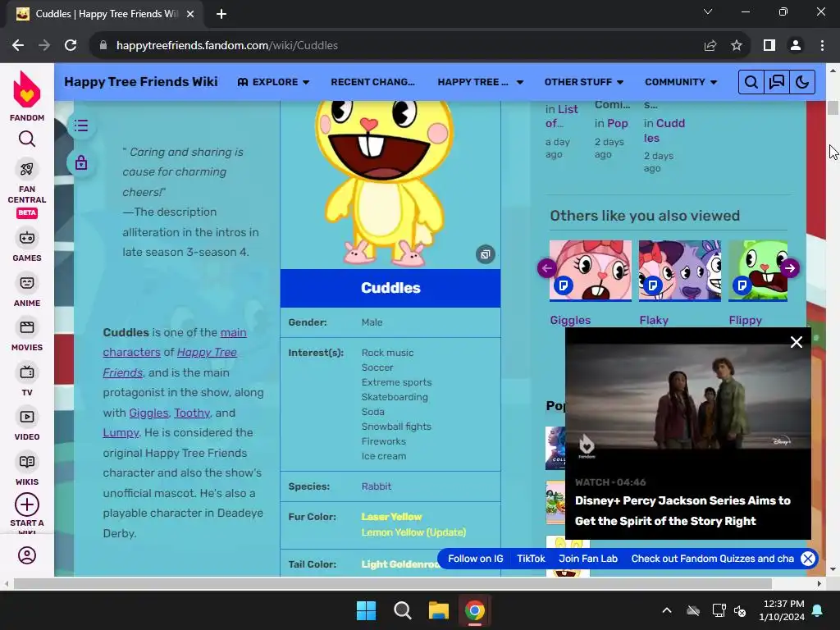Show hidden system tray icons
Screen dimensions: 840x630
[x=667, y=610]
